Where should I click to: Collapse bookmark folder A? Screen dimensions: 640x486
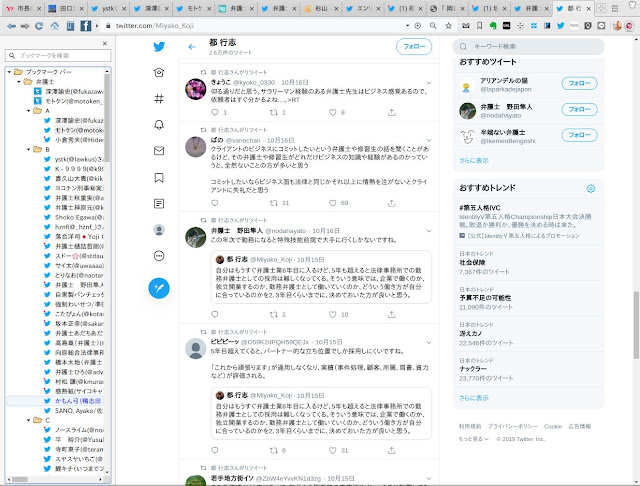pyautogui.click(x=29, y=111)
